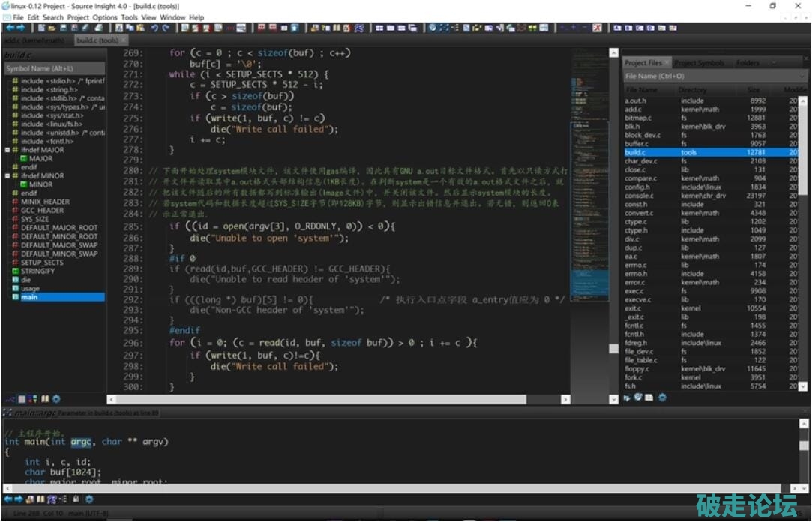
Task: Click the Undo toolbar icon
Action: pos(154,28)
